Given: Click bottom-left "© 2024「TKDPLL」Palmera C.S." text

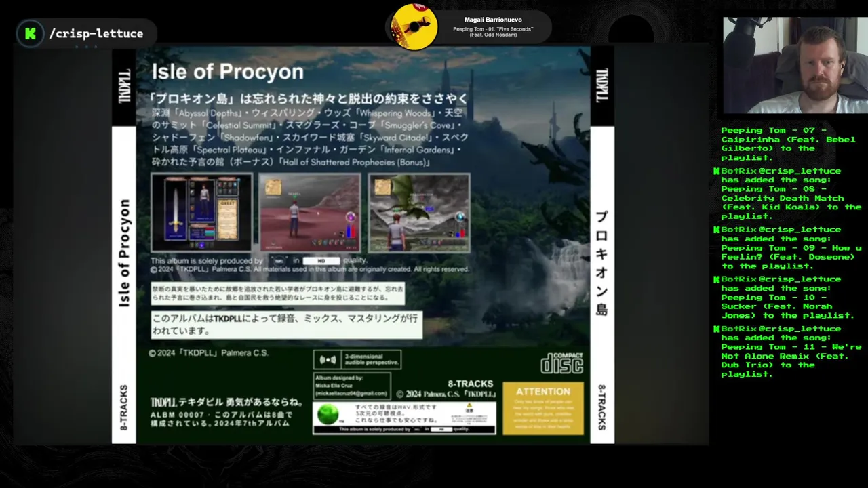Looking at the screenshot, I should (208, 353).
